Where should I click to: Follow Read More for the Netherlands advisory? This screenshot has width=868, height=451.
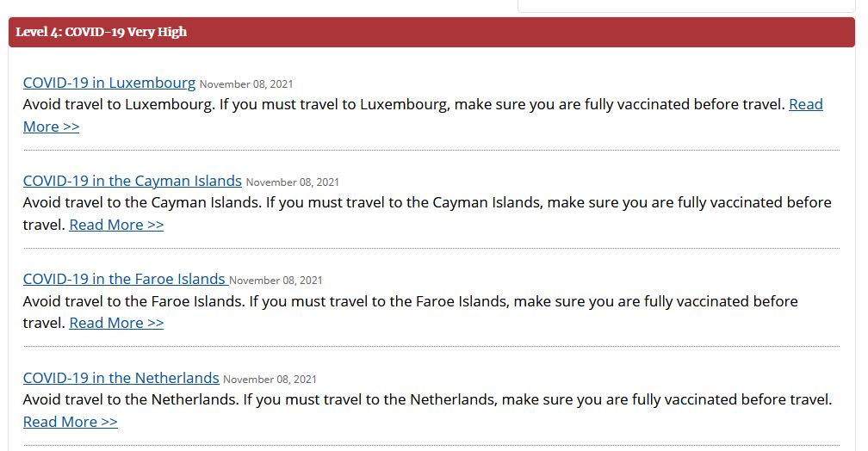pos(70,422)
